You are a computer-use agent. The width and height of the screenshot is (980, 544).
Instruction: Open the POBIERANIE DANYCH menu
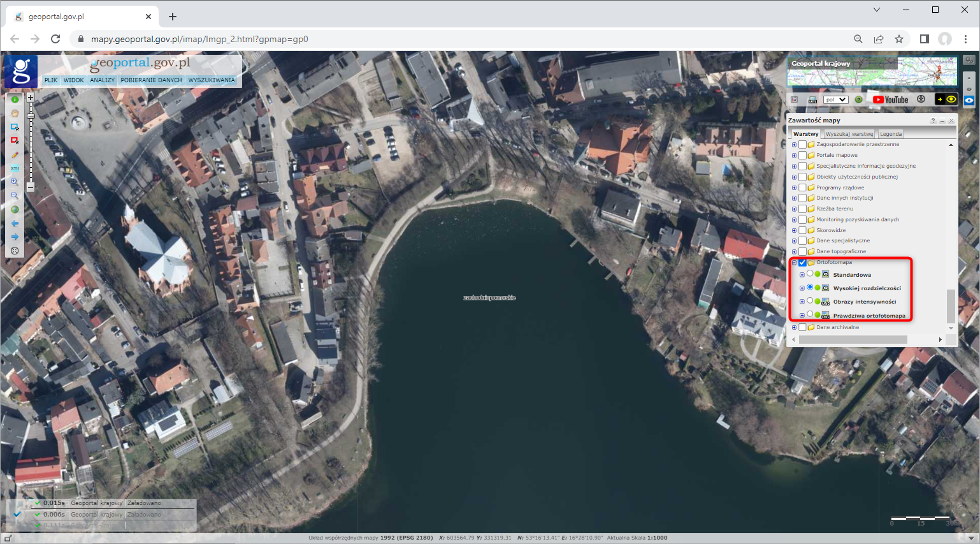click(x=151, y=80)
